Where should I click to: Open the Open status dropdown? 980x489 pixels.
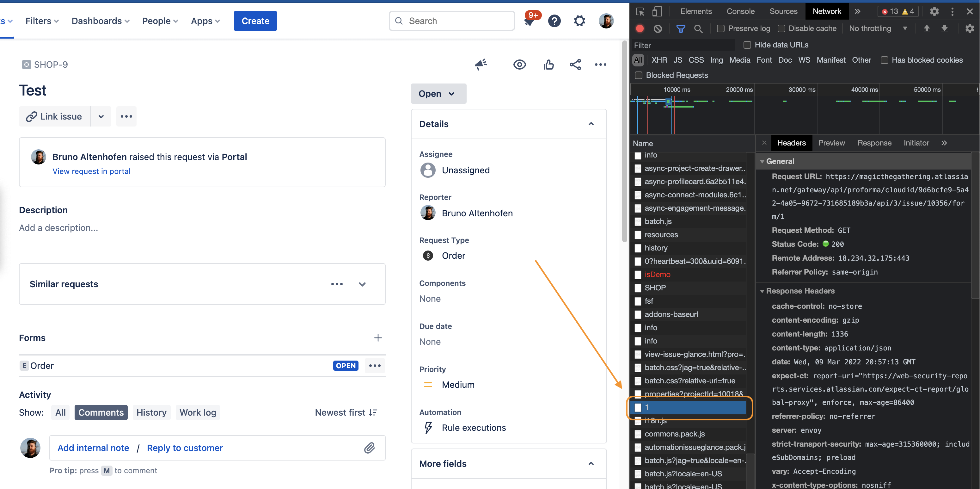438,94
